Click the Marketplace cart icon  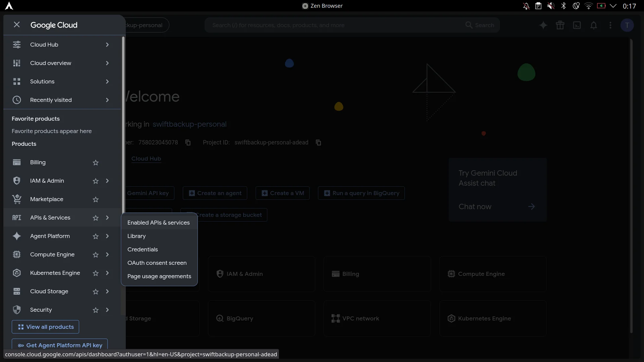17,199
